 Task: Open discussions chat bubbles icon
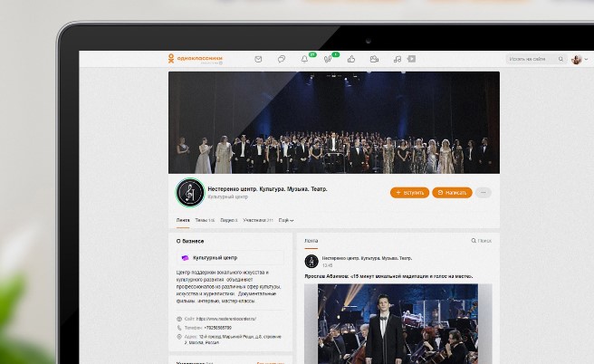(282, 59)
